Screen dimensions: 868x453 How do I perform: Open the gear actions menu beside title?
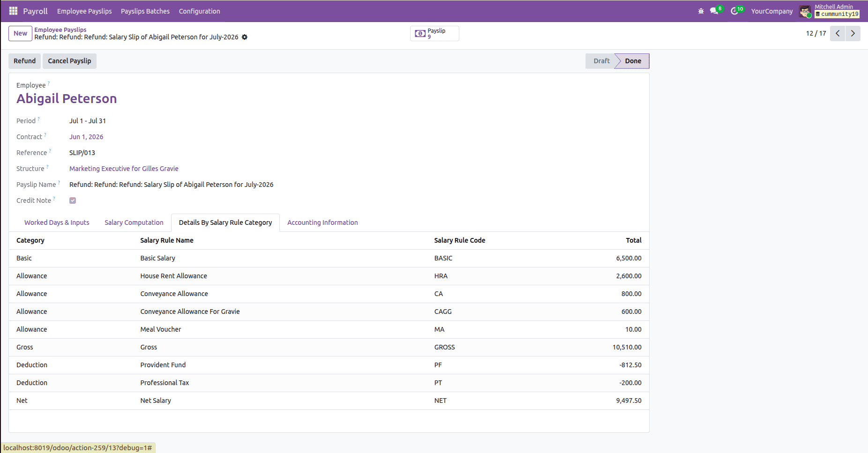[x=245, y=37]
